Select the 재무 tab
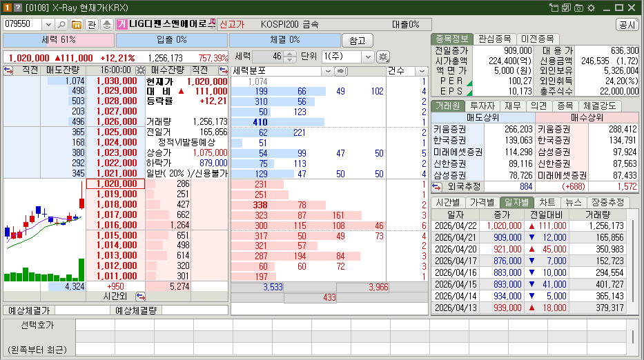Viewport: 644px width, 360px height. click(x=513, y=106)
